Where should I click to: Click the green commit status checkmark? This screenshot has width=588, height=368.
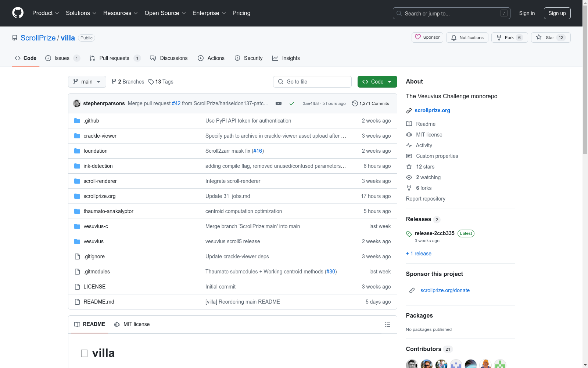tap(292, 103)
